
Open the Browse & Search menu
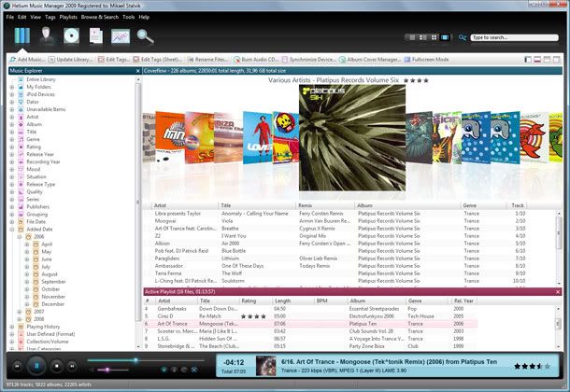(x=100, y=17)
